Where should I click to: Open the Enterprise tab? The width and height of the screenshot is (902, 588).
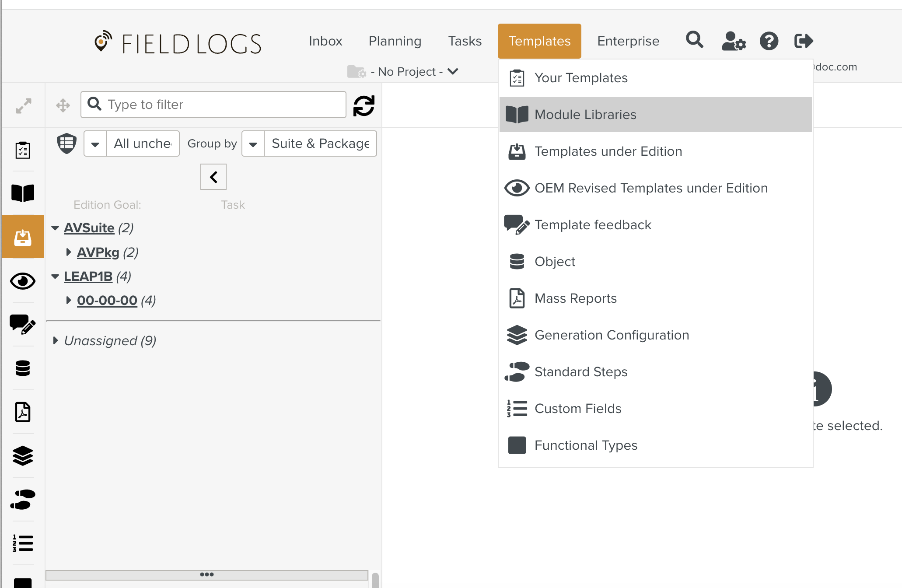coord(628,41)
